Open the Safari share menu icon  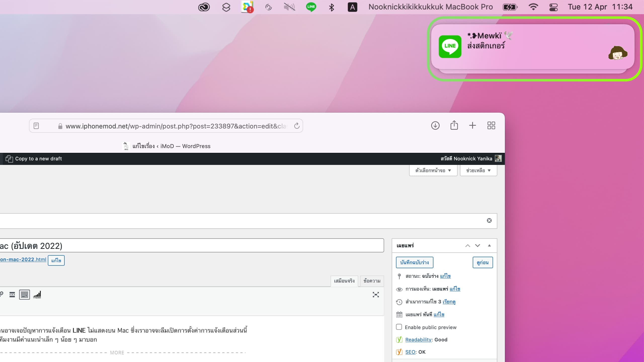pos(454,125)
